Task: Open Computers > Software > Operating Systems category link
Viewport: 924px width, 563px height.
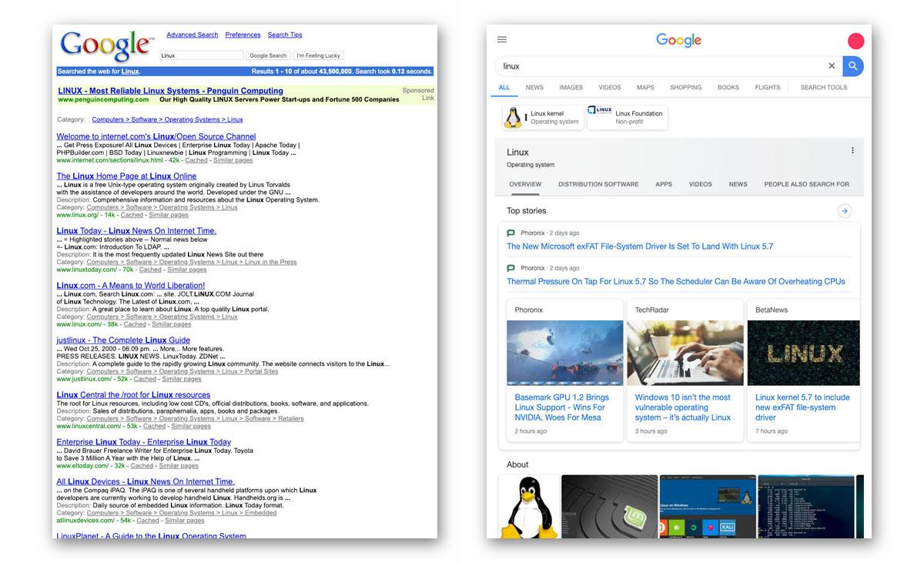Action: point(167,119)
